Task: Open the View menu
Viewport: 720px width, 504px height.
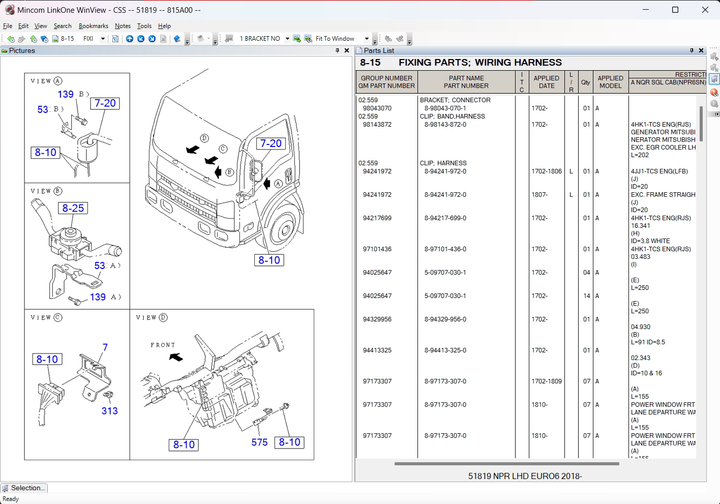Action: click(x=40, y=26)
